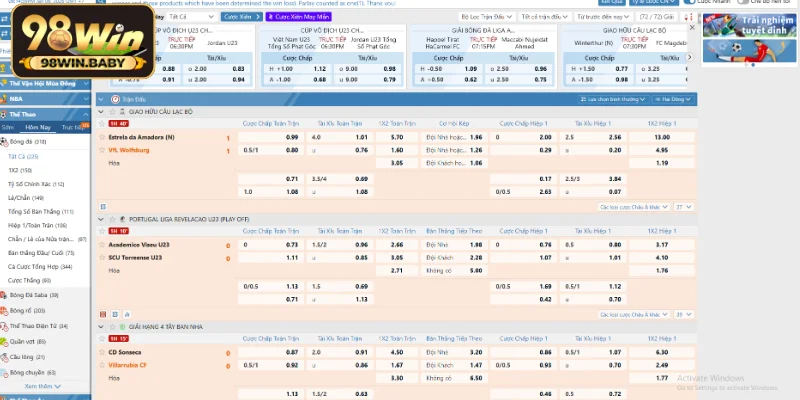Click Xem thêm to show more sports
800x400 pixels.
[43, 387]
